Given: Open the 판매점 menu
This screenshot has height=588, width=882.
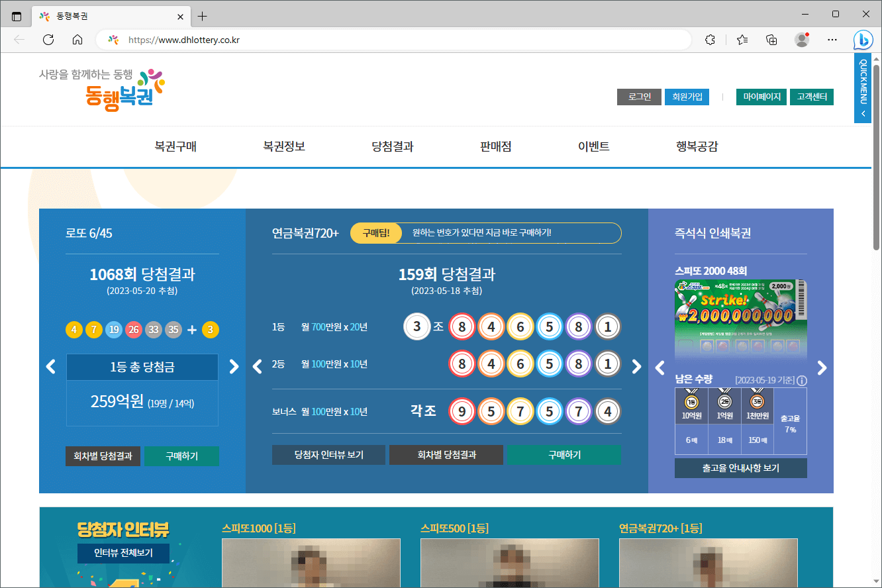Looking at the screenshot, I should 496,146.
